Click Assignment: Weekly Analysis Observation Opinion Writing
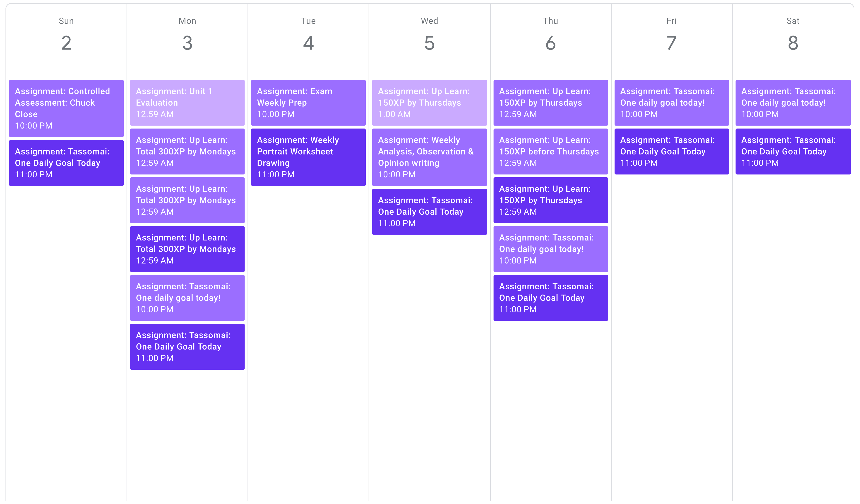 point(429,157)
